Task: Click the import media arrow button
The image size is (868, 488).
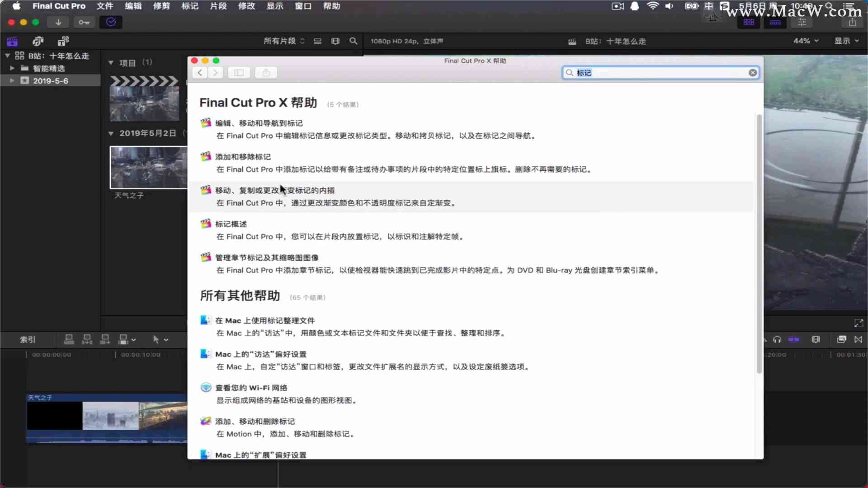Action: click(58, 22)
